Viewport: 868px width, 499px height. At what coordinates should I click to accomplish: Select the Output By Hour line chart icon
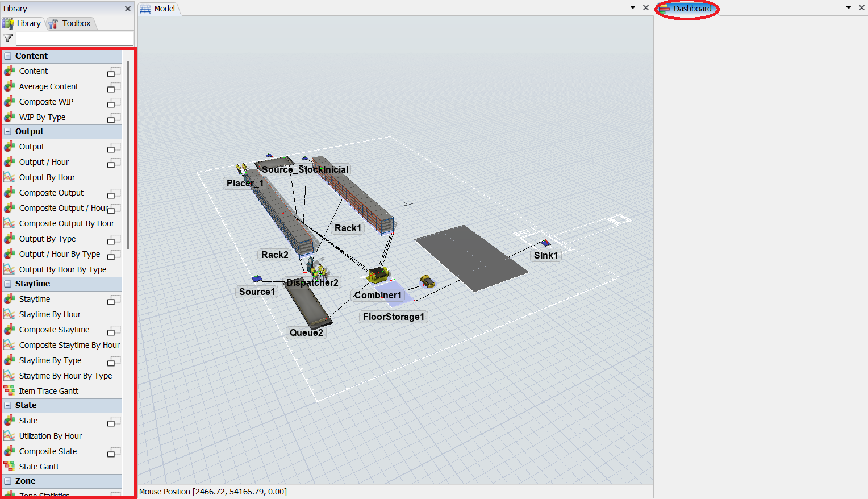point(9,177)
